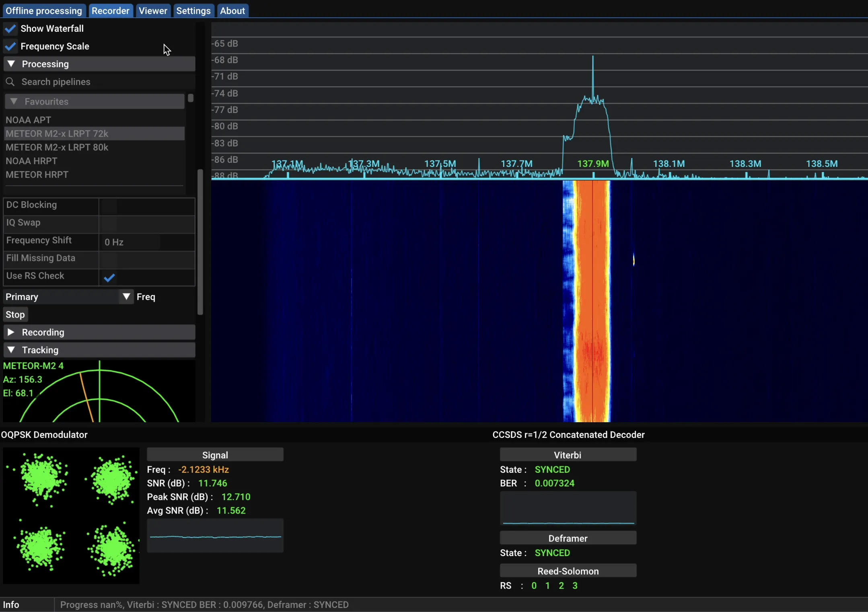
Task: Open the Settings tab
Action: pos(193,11)
